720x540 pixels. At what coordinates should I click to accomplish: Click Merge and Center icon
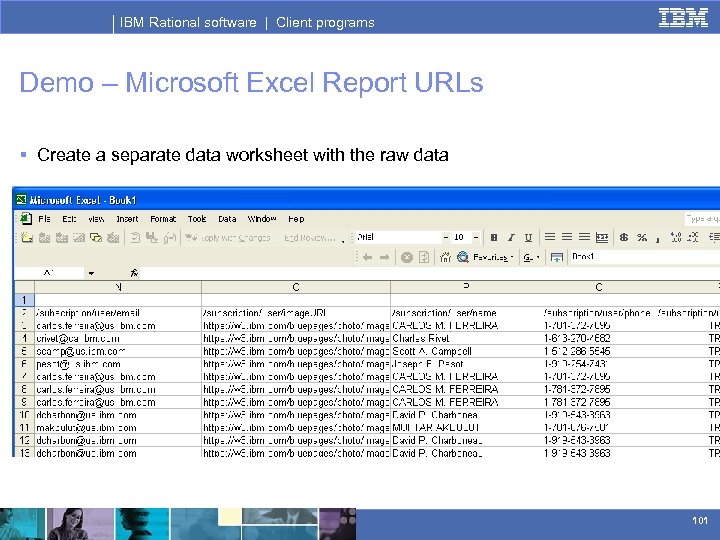coord(602,237)
